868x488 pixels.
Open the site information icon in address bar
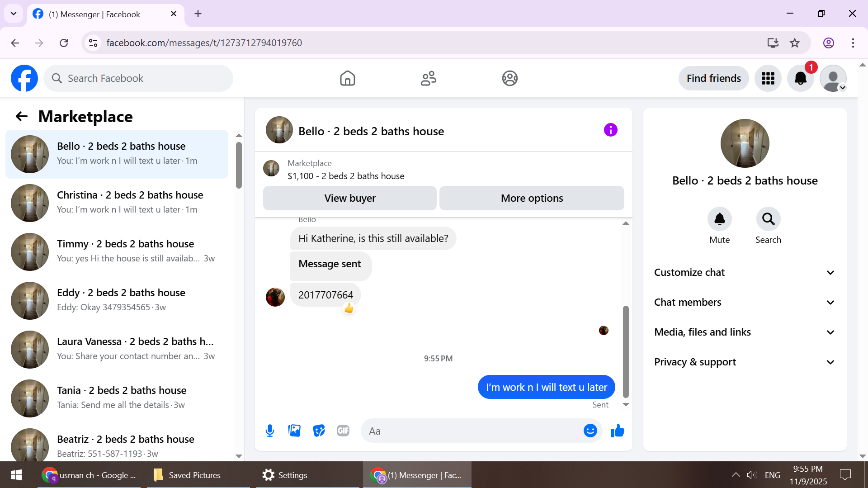[93, 43]
